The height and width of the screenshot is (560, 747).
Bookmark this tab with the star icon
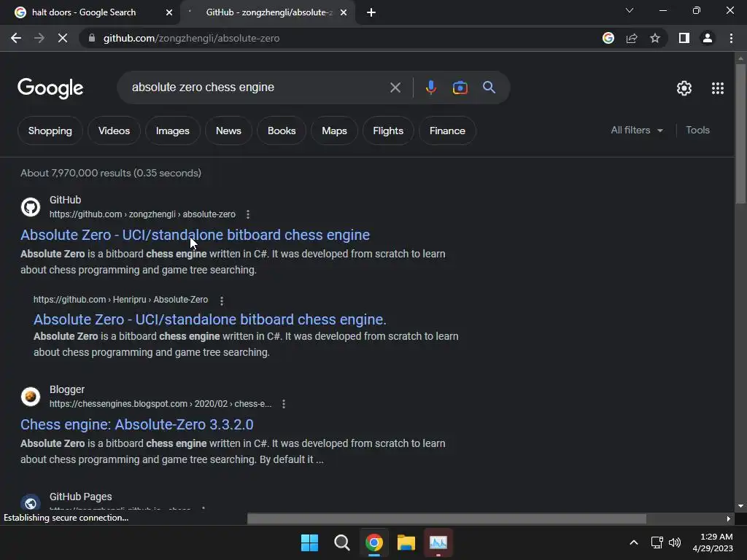coord(655,38)
